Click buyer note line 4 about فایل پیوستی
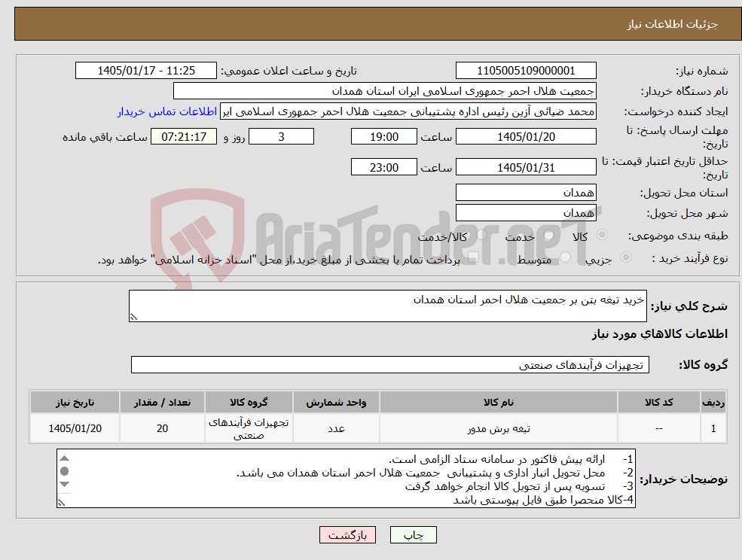This screenshot has height=560, width=742. (x=543, y=500)
